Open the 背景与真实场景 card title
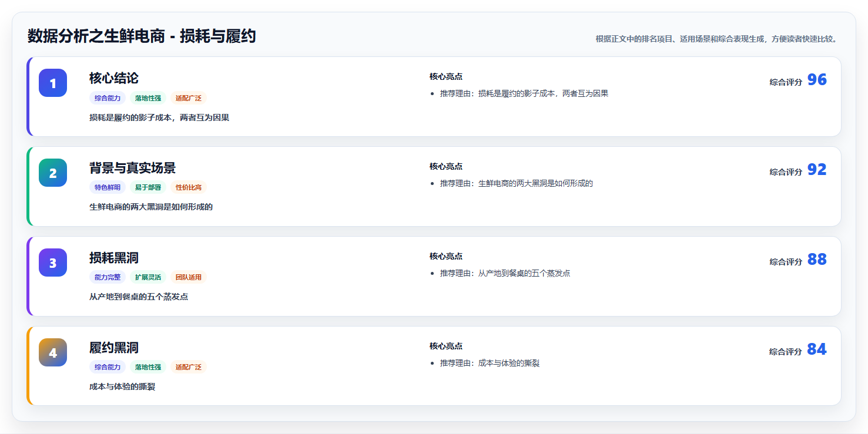The width and height of the screenshot is (868, 434). (x=132, y=168)
